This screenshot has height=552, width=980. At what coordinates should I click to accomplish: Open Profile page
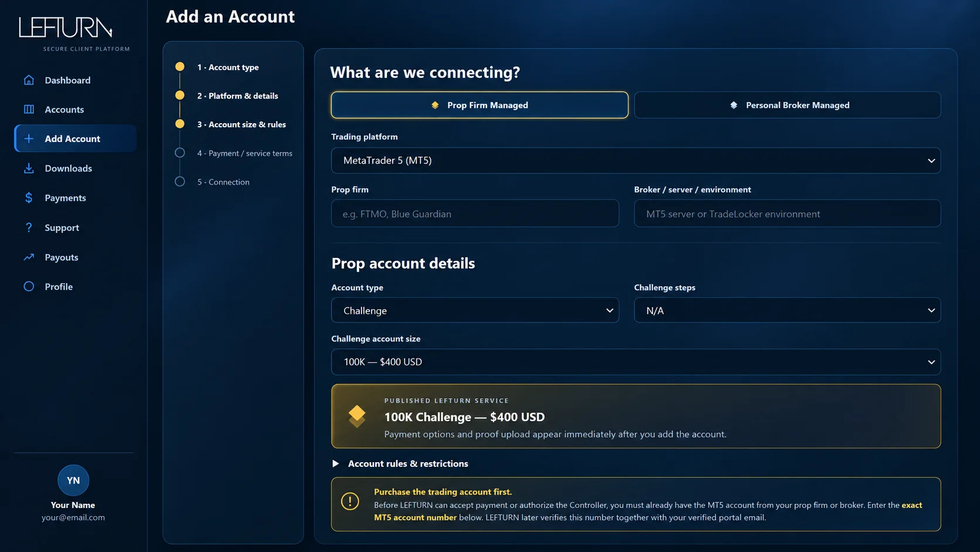click(75, 286)
